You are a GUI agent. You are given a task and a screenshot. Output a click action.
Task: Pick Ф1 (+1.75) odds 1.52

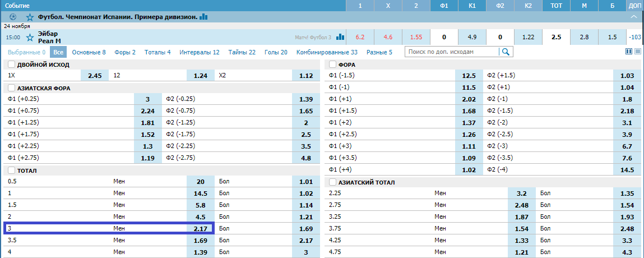point(148,135)
